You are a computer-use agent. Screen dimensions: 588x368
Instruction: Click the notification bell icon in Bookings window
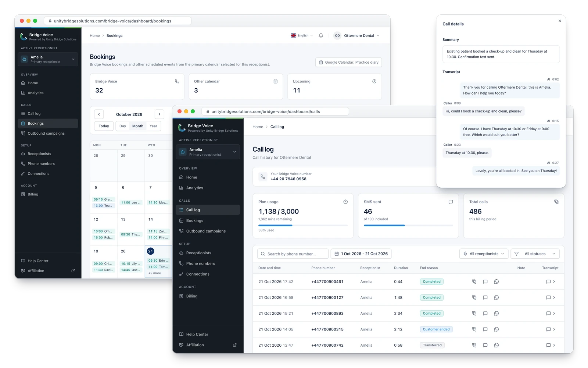321,36
